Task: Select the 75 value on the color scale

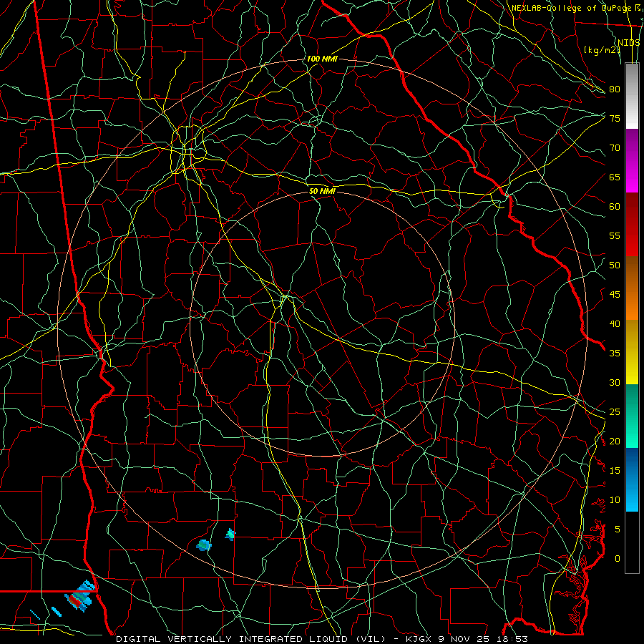Action: [615, 118]
